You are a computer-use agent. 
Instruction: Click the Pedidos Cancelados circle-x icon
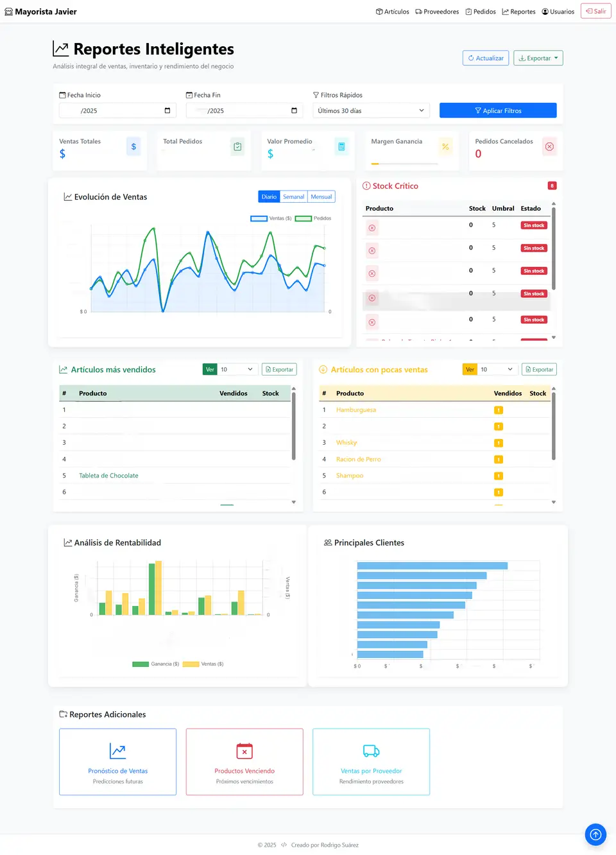pyautogui.click(x=549, y=146)
